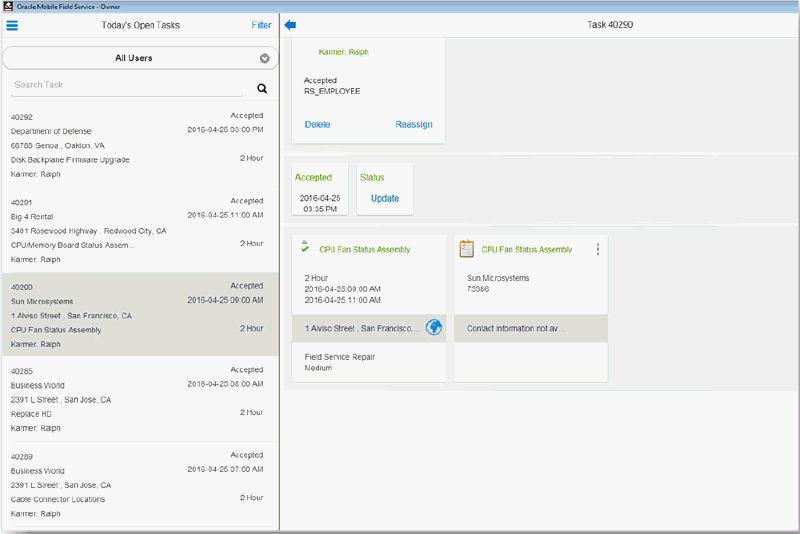Click the Update status link
Image resolution: width=800 pixels, height=534 pixels.
pyautogui.click(x=385, y=198)
